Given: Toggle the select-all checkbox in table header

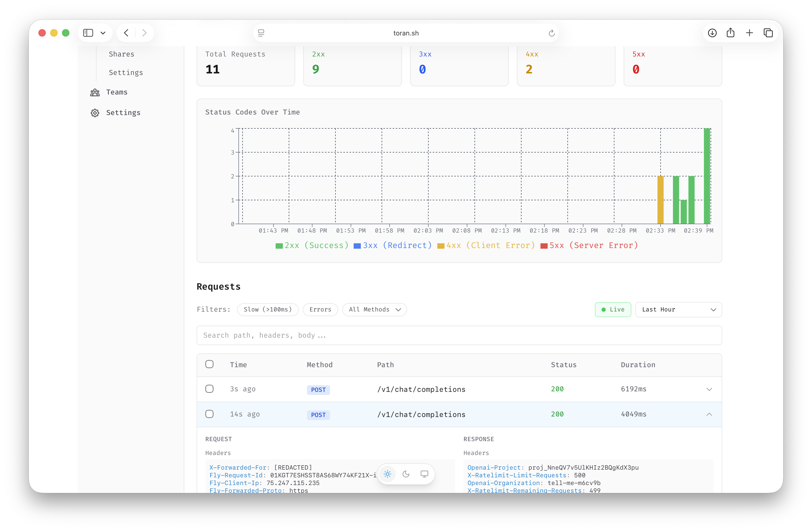Looking at the screenshot, I should pos(209,364).
